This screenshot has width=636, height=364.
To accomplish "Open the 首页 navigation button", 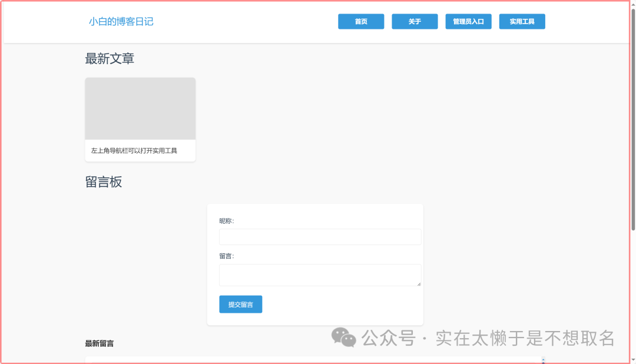I will click(x=361, y=22).
